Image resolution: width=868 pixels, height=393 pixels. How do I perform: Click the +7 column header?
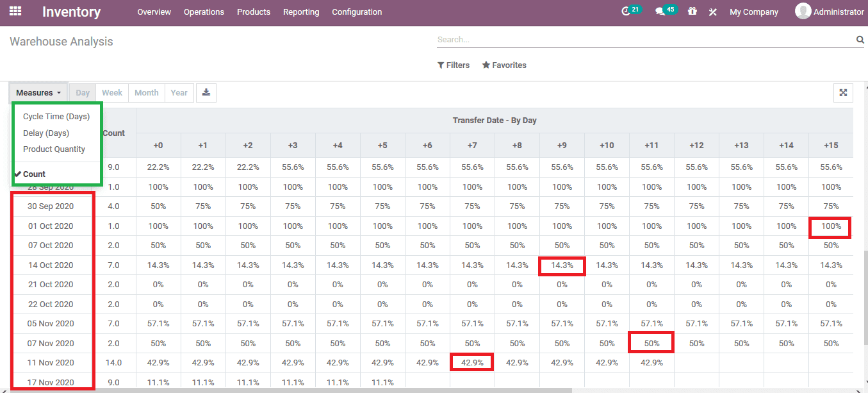pyautogui.click(x=472, y=146)
